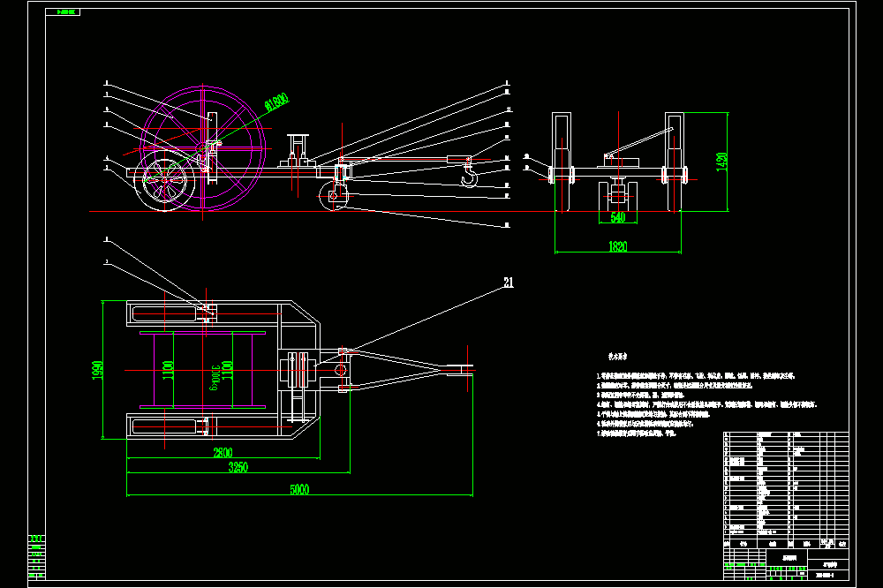Select the tow bar tip in plan view
The width and height of the screenshot is (883, 588).
coord(466,370)
